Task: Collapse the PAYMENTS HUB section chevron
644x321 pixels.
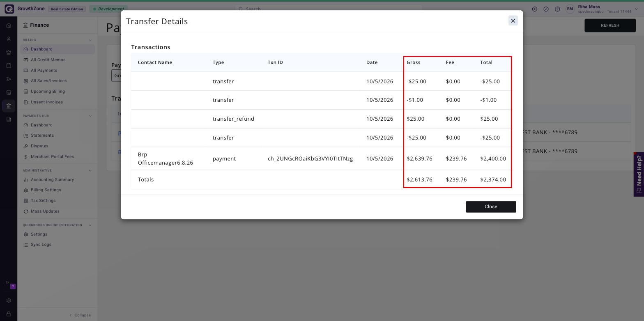Action: (x=90, y=116)
